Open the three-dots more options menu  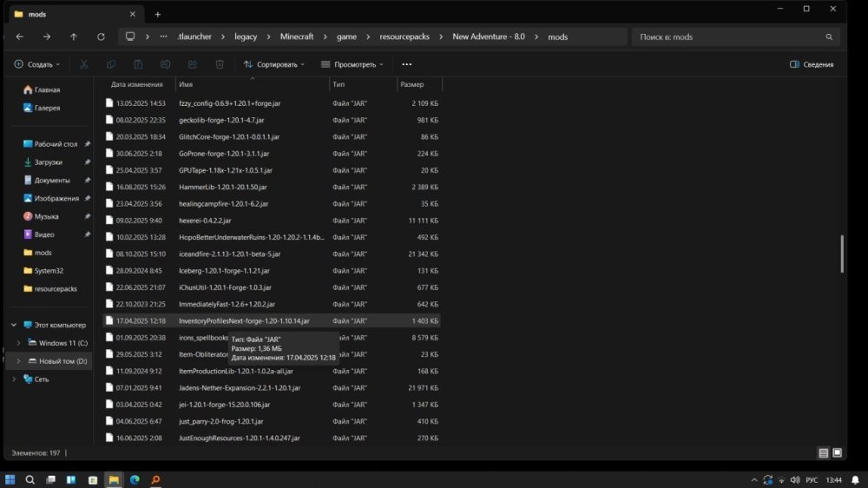tap(407, 64)
